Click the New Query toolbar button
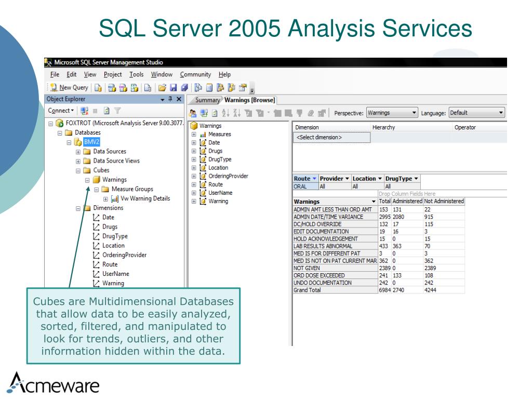This screenshot has height=399, width=532. (x=69, y=87)
